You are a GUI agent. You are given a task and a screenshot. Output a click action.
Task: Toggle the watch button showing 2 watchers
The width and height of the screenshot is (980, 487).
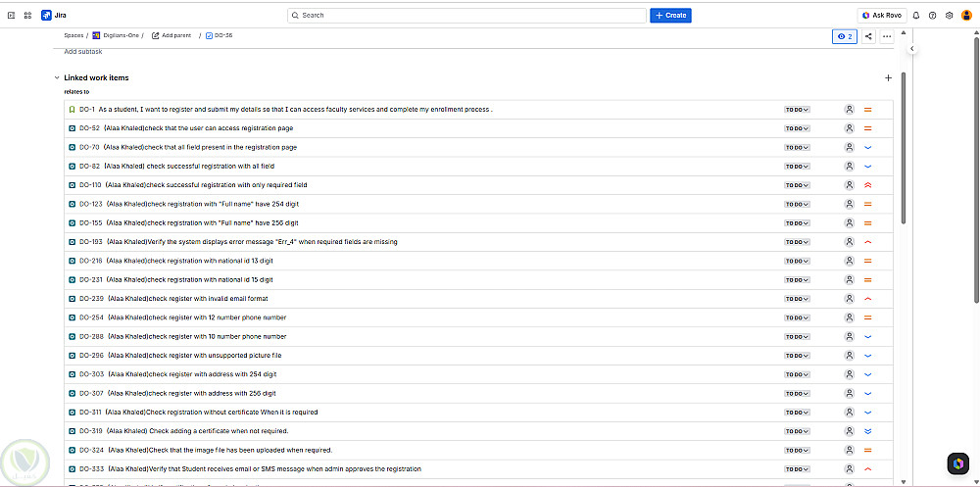point(844,36)
